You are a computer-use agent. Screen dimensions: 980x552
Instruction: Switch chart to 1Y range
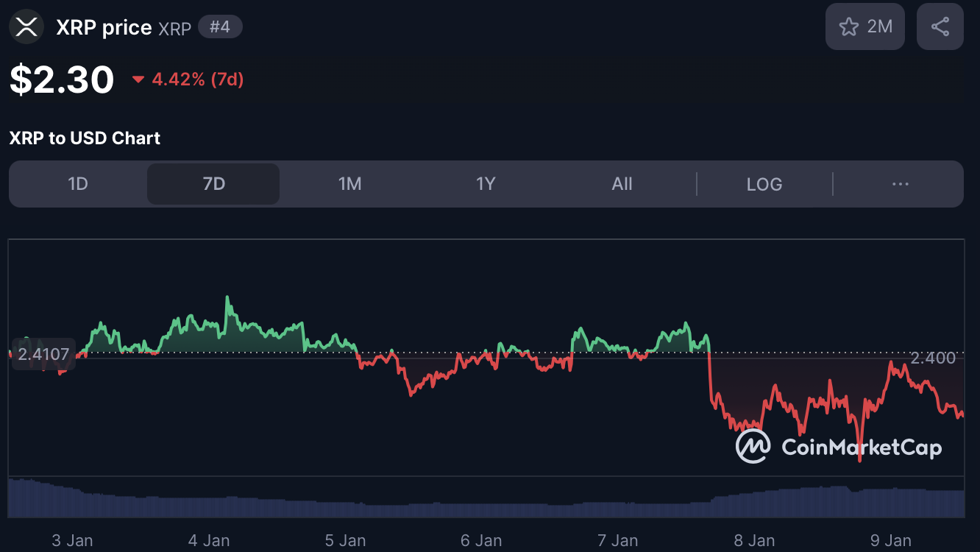[486, 184]
